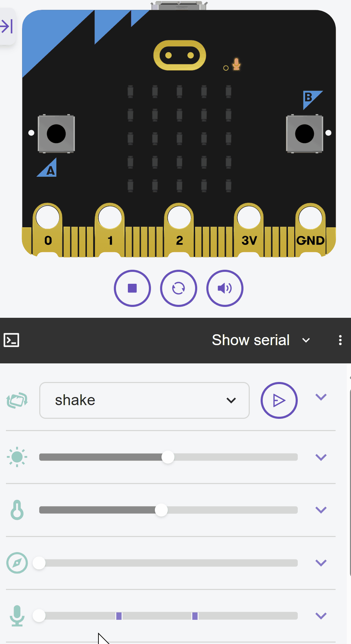Open the shake gesture dropdown
Image resolution: width=351 pixels, height=644 pixels.
[144, 400]
